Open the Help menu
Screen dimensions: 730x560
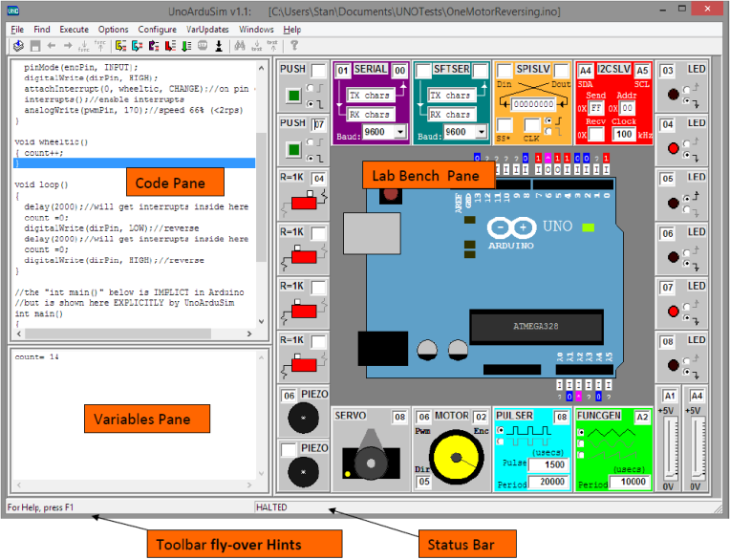pyautogui.click(x=292, y=30)
